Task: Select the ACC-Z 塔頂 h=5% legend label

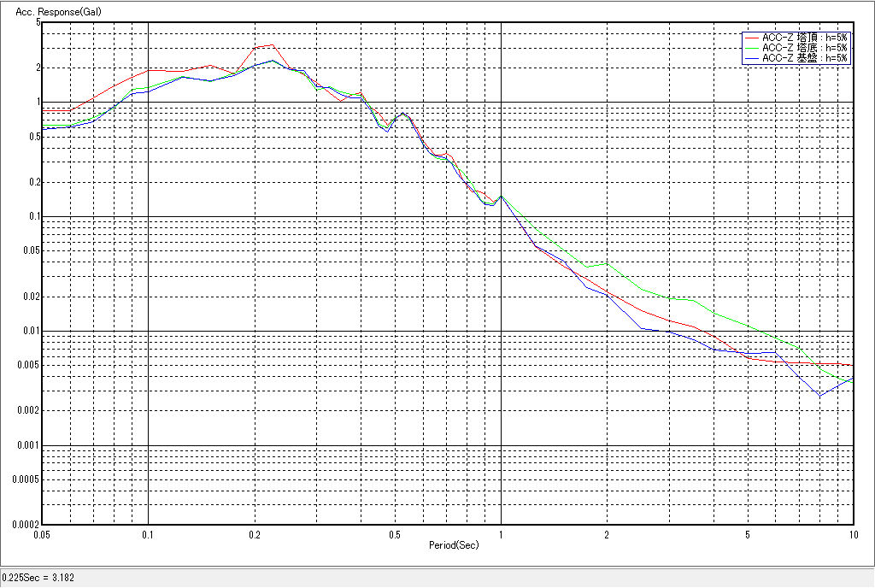Action: [804, 38]
